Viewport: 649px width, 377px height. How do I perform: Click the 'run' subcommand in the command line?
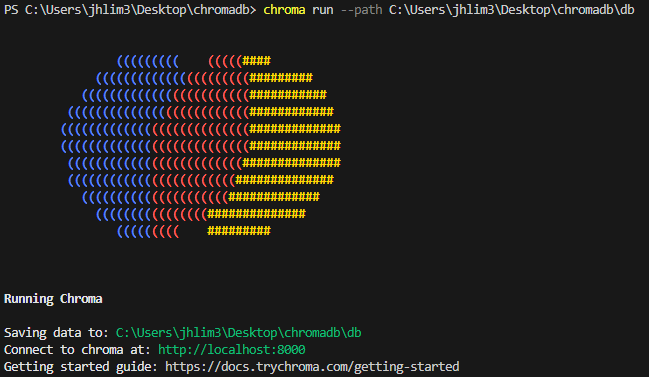pyautogui.click(x=323, y=10)
